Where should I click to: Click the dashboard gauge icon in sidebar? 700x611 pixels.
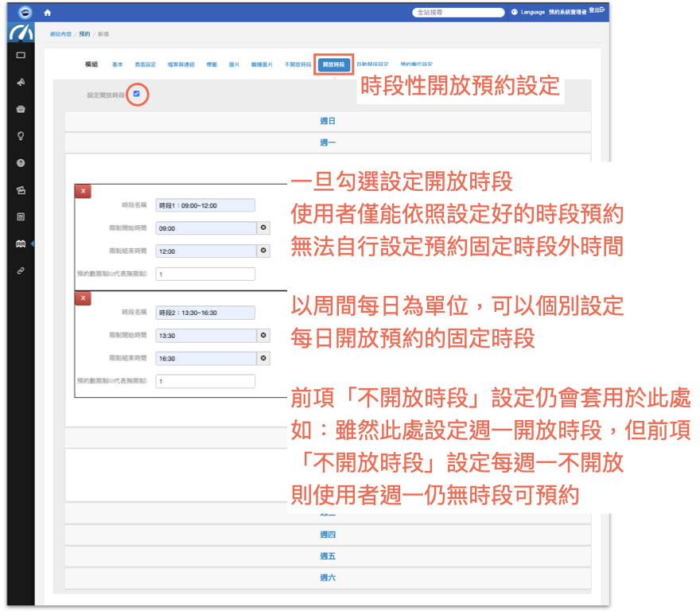[x=20, y=33]
